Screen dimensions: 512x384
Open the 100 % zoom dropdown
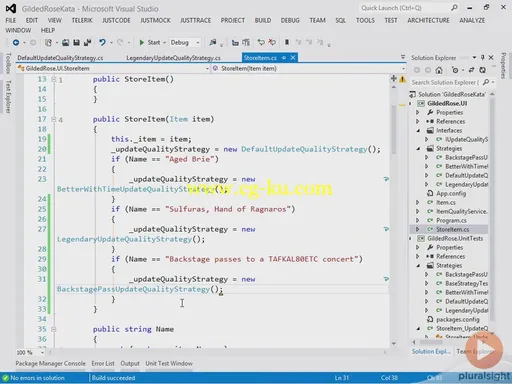tap(42, 352)
